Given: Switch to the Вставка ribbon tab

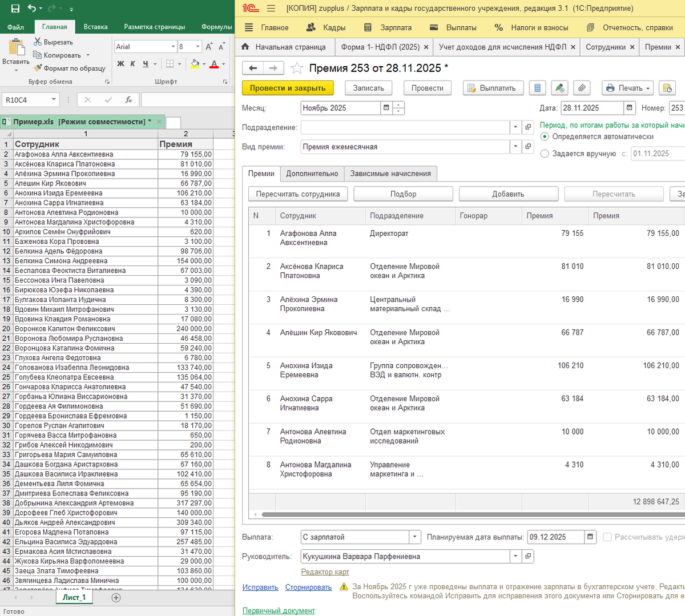Looking at the screenshot, I should click(x=95, y=27).
